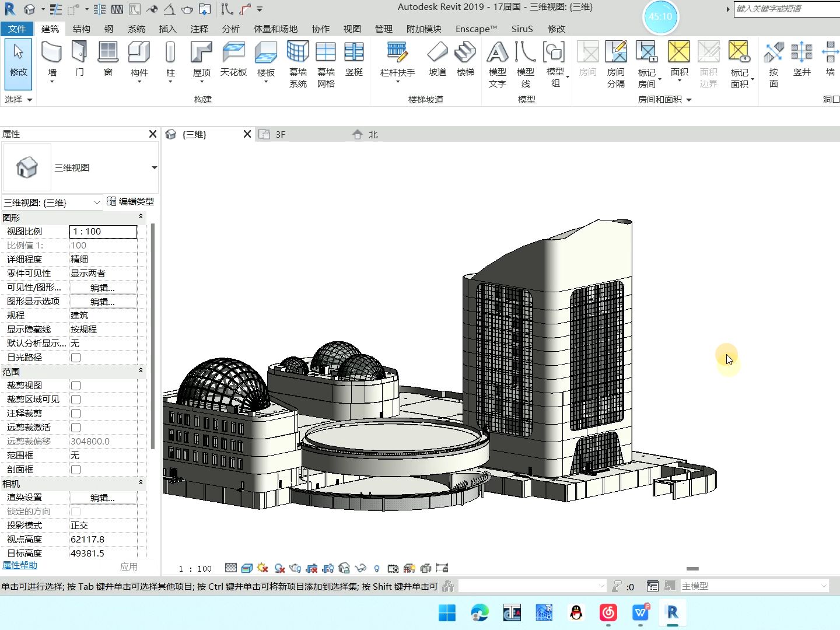This screenshot has width=840, height=630.
Task: Click the keyword search box
Action: point(786,9)
